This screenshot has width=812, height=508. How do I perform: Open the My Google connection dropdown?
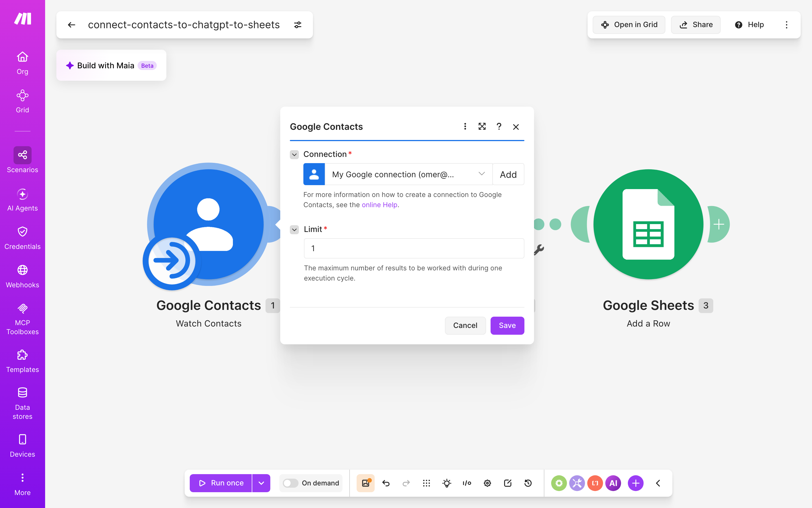tap(408, 174)
